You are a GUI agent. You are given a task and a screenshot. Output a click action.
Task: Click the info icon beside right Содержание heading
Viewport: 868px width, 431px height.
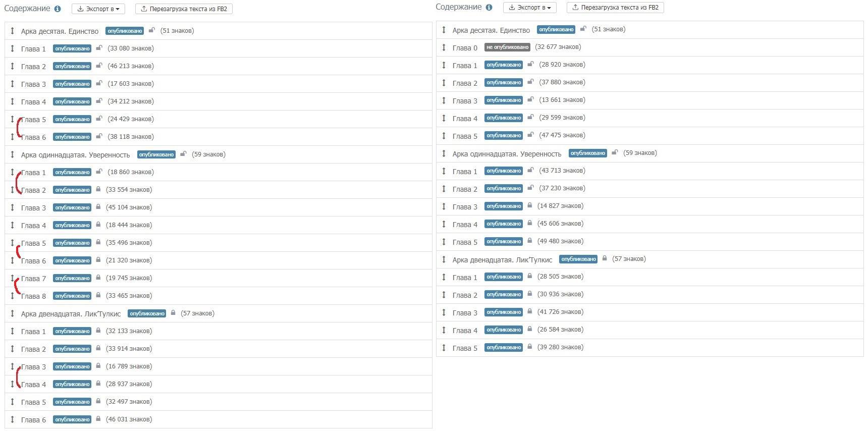point(489,8)
